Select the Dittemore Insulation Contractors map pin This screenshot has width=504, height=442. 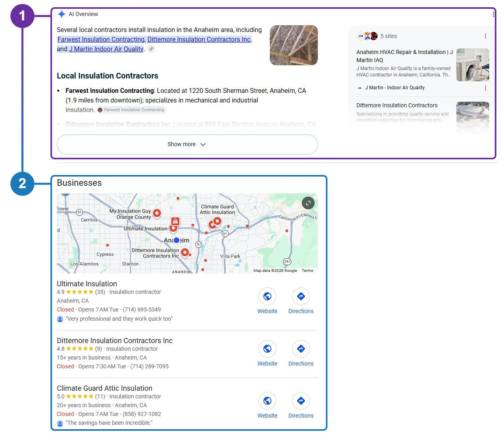(x=185, y=252)
